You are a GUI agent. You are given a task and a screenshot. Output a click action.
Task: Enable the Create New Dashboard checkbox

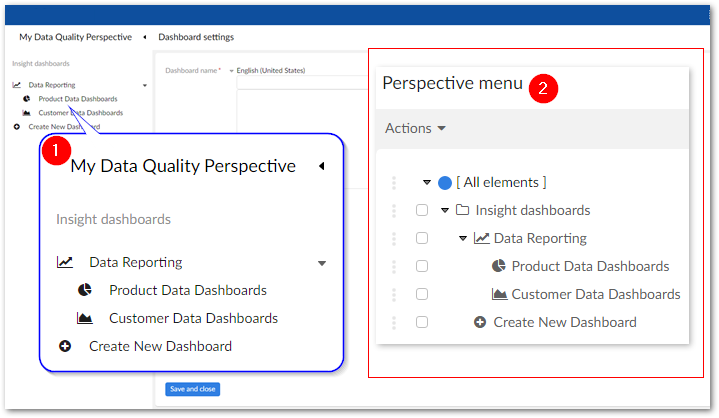pos(422,322)
